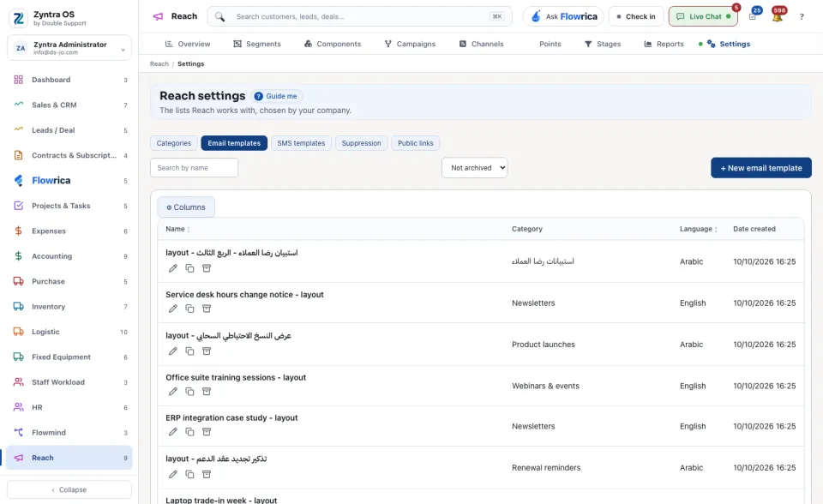This screenshot has height=504, width=823.
Task: Click the 'Product launches' category cell
Action: 544,345
